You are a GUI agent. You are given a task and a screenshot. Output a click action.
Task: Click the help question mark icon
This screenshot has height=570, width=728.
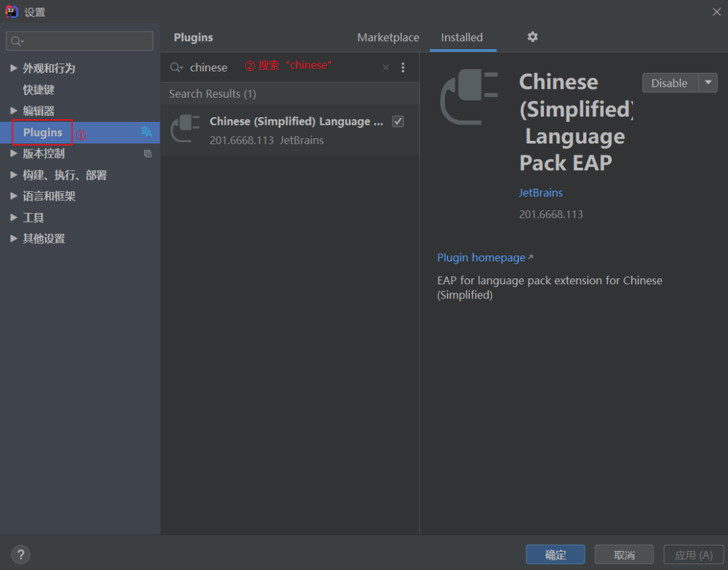pos(20,555)
